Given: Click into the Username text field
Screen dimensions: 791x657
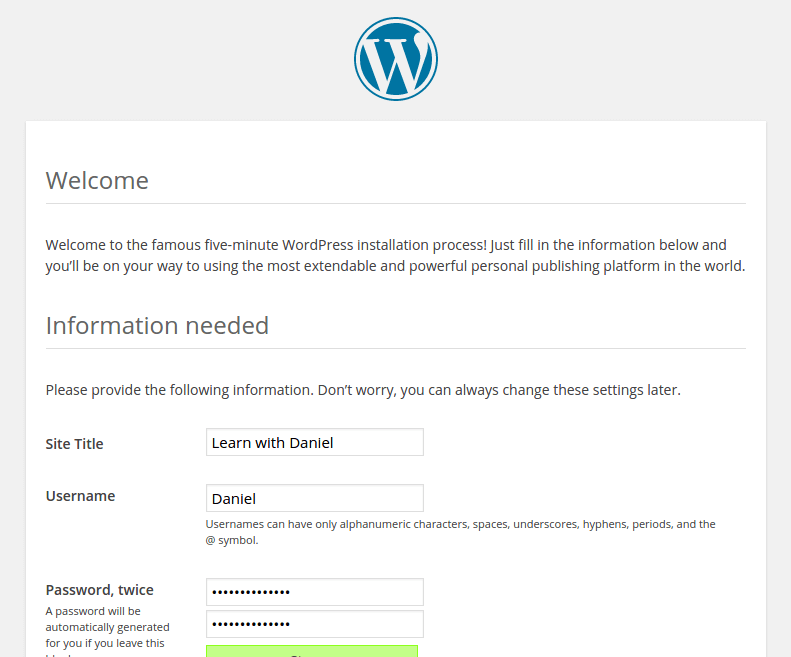Looking at the screenshot, I should tap(314, 498).
